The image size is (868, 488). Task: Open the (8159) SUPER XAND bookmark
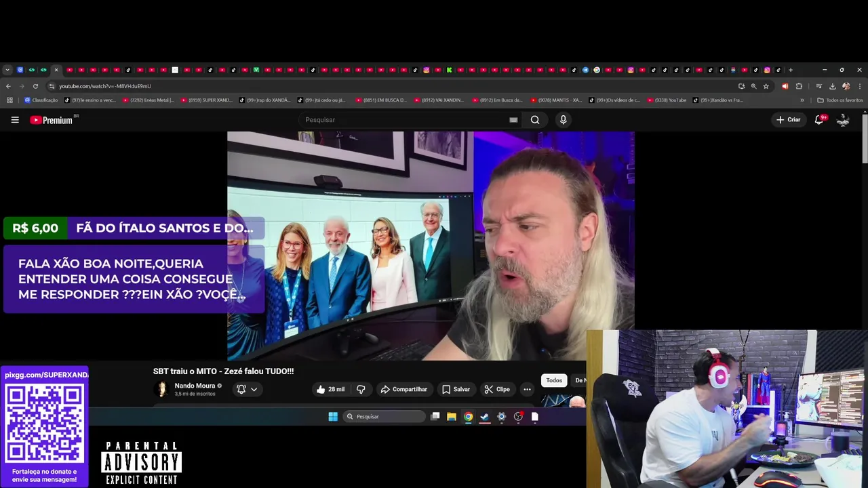(x=207, y=100)
